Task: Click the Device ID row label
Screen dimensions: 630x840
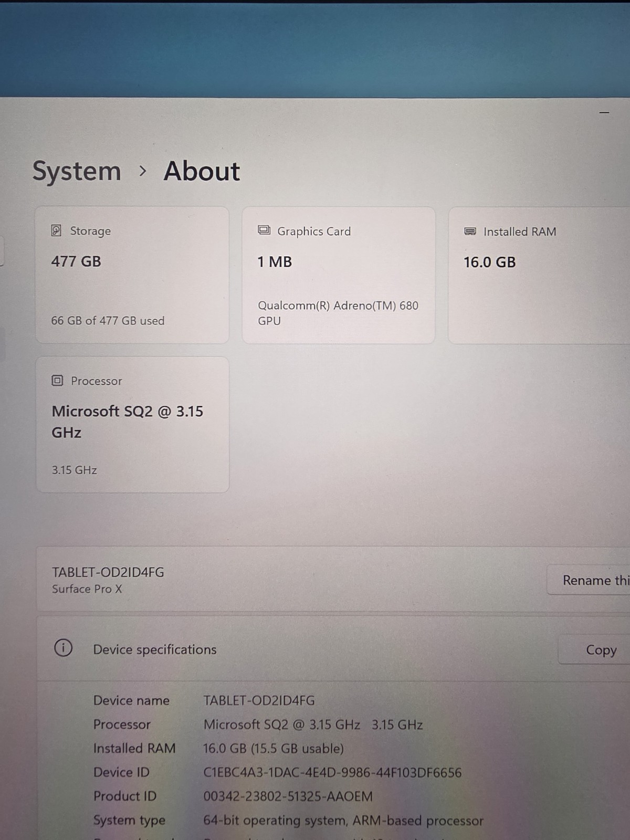Action: point(121,772)
